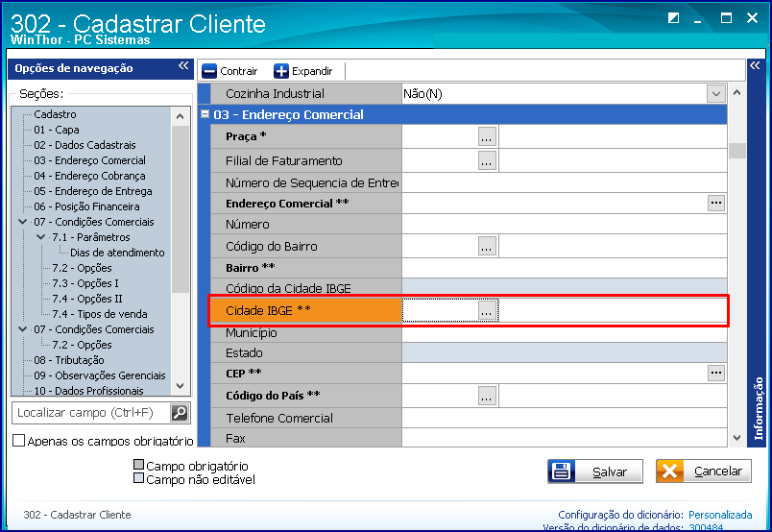Click the Município input field
Viewport: 772px width, 532px height.
coord(565,333)
